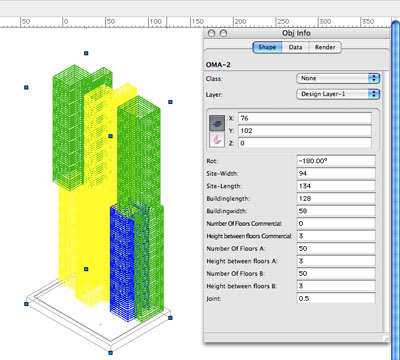Open the Layer dropdown showing Design Layer-1
400x360 pixels.
[x=338, y=94]
